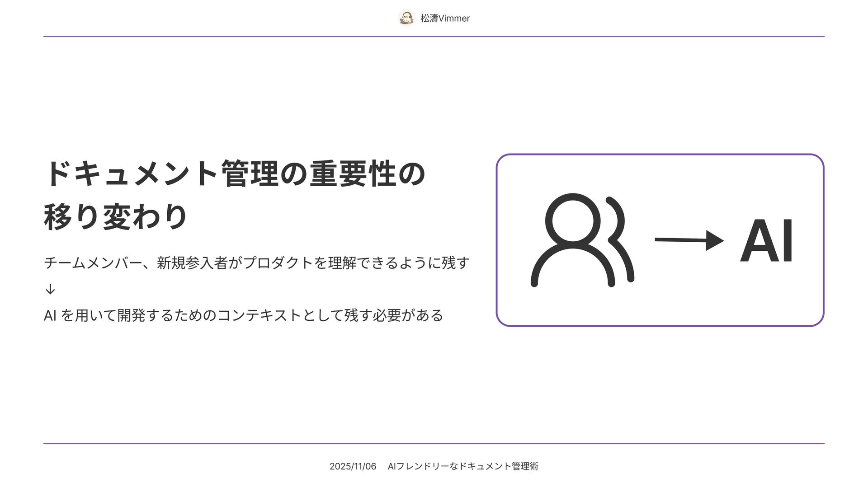Select the heading line ドキュメント管理の重要性の

pos(234,174)
